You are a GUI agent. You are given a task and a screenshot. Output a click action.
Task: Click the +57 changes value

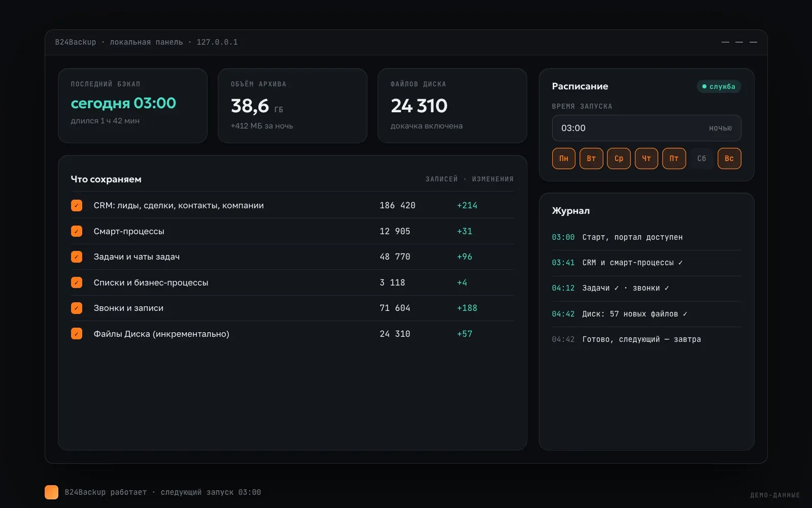pyautogui.click(x=464, y=334)
